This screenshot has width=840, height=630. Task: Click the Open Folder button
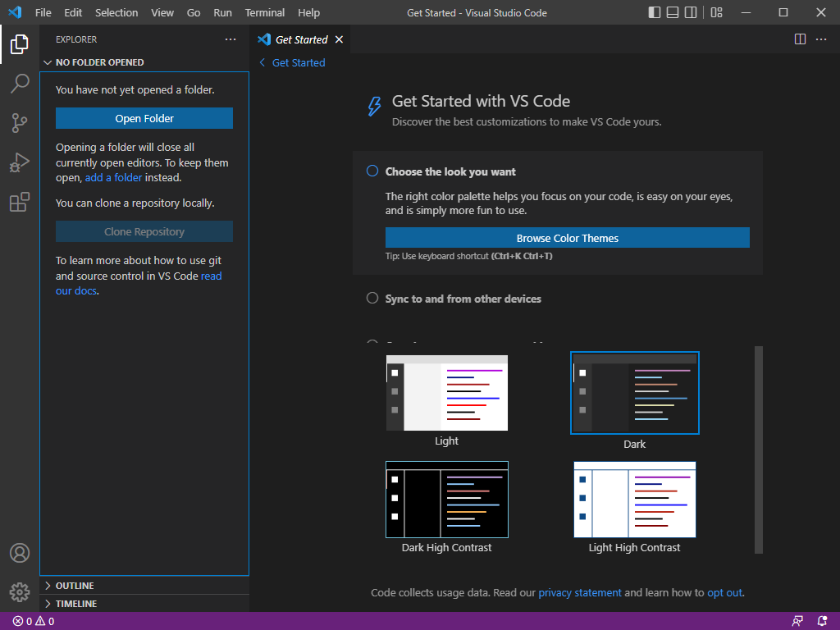(144, 118)
